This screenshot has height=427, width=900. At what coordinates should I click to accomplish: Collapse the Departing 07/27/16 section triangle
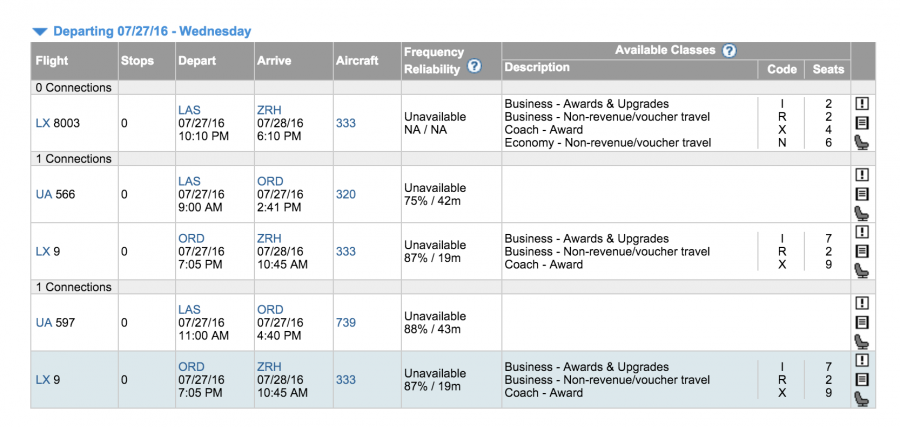[40, 32]
